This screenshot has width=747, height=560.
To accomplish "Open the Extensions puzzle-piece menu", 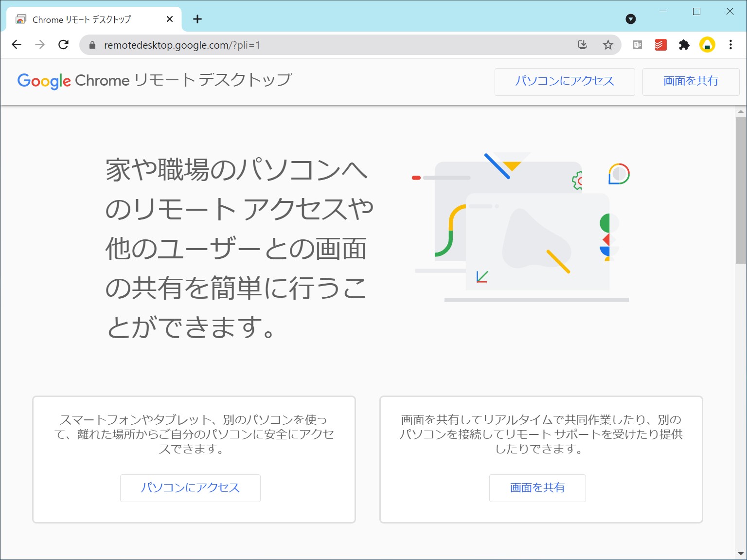I will pos(684,44).
